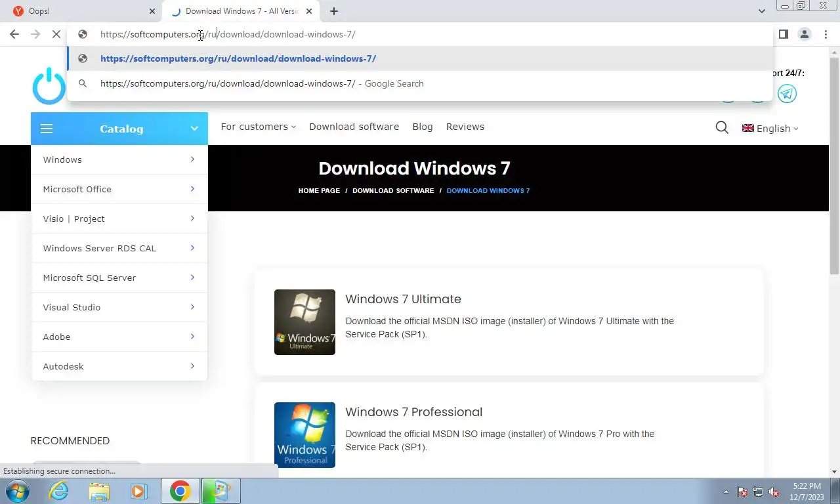Viewport: 840px width, 504px height.
Task: Collapse the Catalog dropdown chevron
Action: pyautogui.click(x=194, y=129)
